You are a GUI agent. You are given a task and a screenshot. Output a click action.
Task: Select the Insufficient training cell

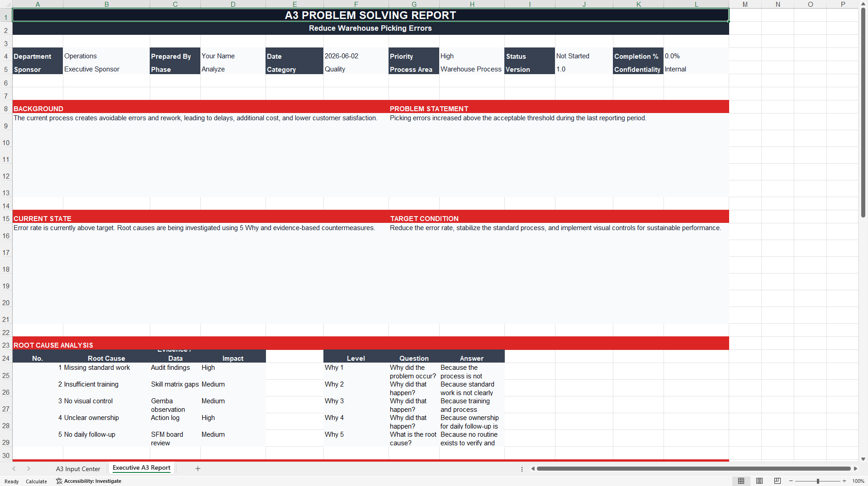tap(106, 388)
